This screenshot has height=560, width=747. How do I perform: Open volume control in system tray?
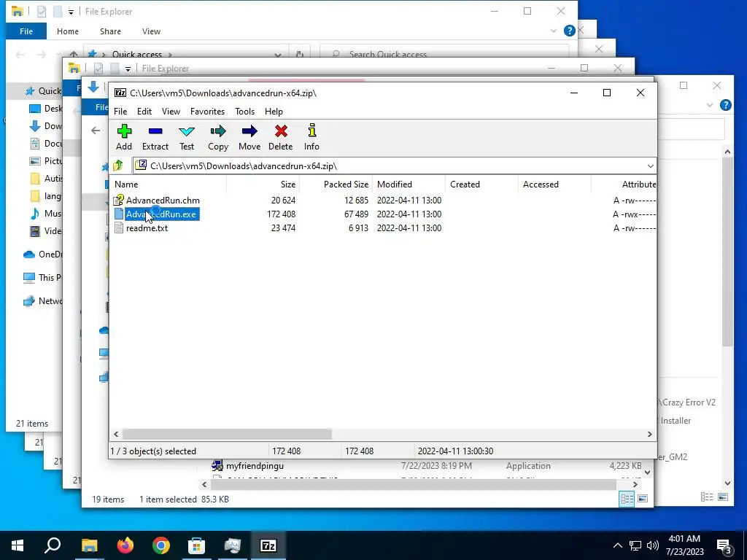pyautogui.click(x=653, y=545)
